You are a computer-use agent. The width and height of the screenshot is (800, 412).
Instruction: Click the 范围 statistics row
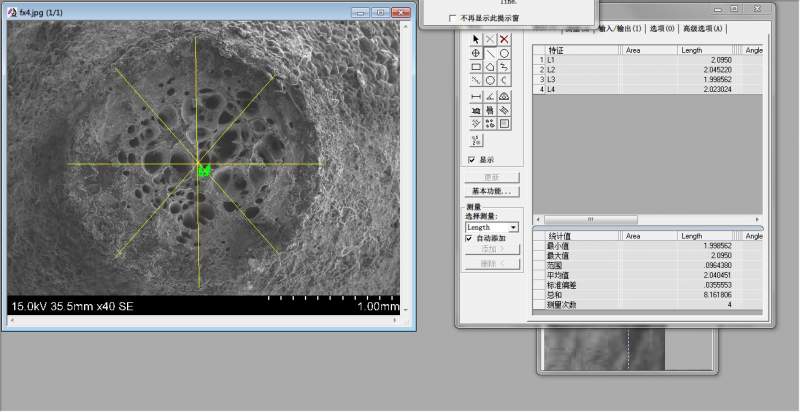[648, 265]
